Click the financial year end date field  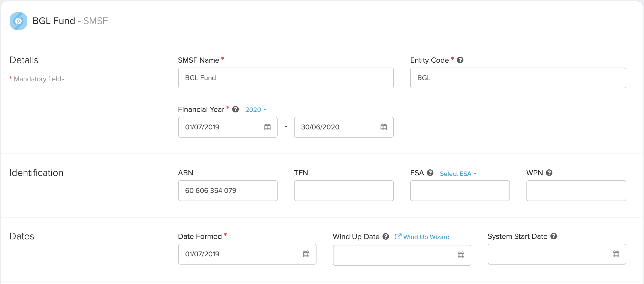point(344,127)
